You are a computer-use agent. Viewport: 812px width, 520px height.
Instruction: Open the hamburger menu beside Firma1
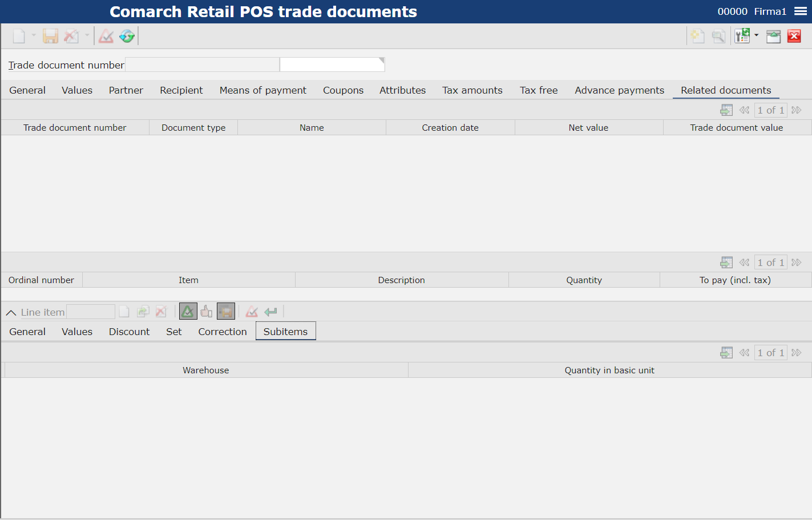click(801, 11)
